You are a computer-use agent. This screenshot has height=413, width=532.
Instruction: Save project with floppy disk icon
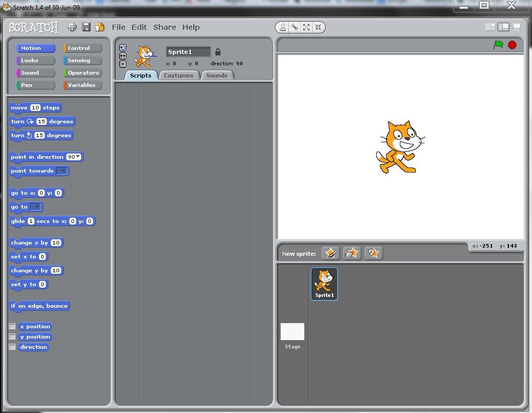click(x=86, y=27)
